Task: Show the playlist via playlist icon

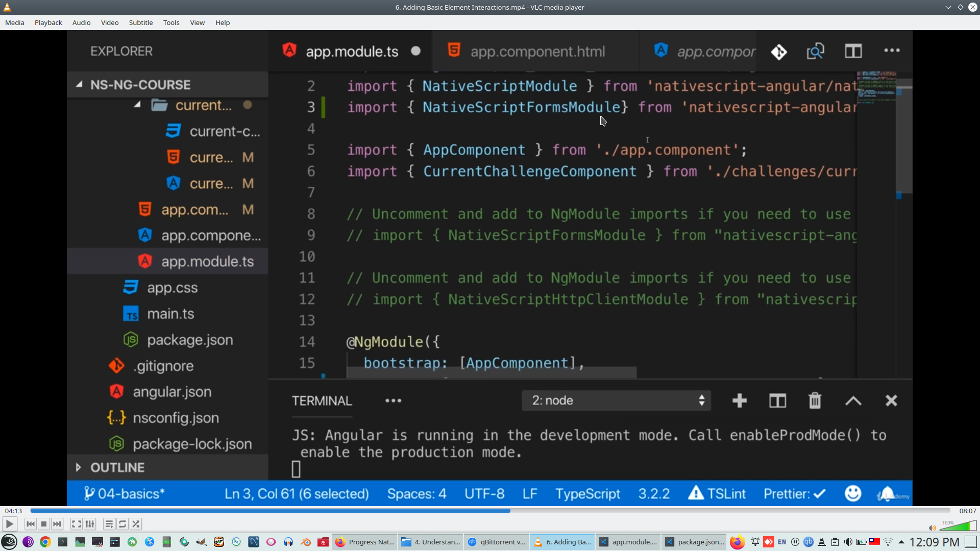Action: click(109, 524)
